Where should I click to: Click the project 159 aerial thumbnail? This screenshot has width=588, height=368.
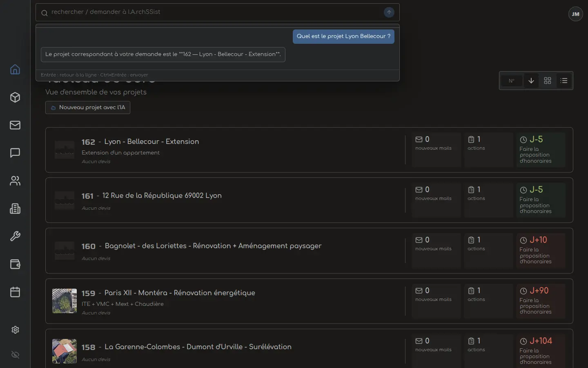pyautogui.click(x=65, y=301)
